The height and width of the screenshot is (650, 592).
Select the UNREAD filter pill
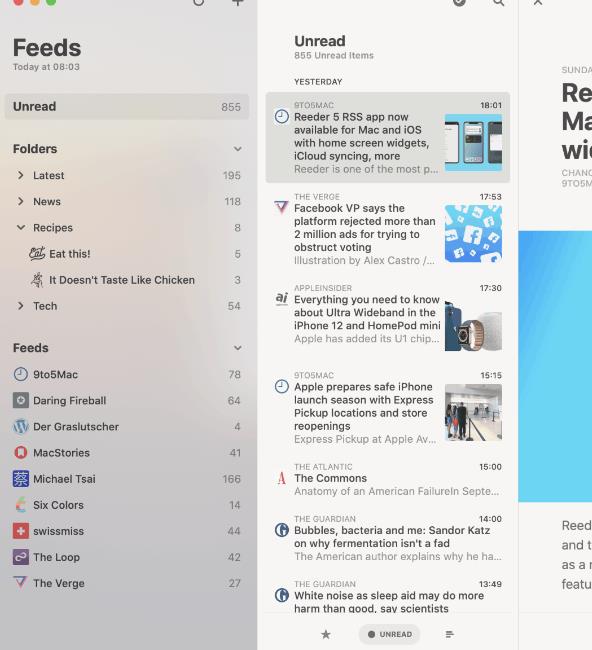tap(389, 634)
